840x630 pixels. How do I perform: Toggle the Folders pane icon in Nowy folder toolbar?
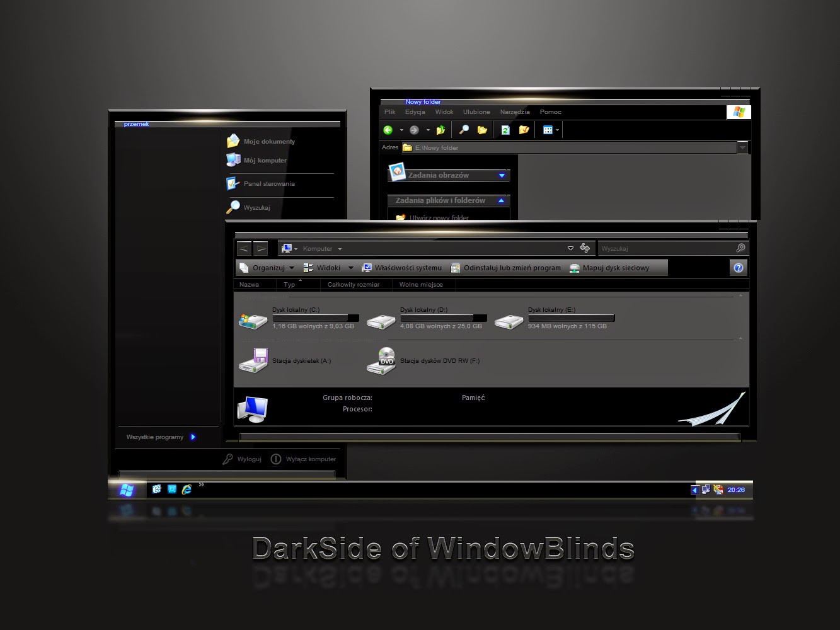[482, 130]
